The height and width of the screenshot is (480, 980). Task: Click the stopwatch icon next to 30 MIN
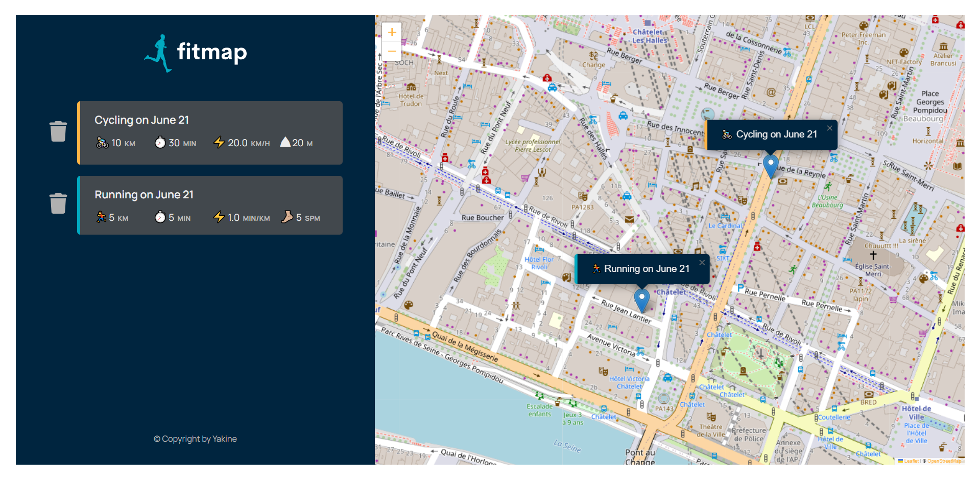point(160,142)
